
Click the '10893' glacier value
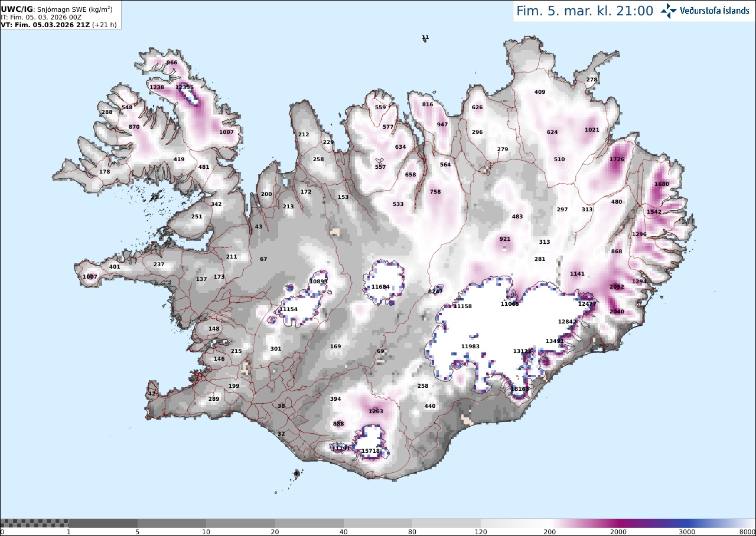[x=318, y=282]
